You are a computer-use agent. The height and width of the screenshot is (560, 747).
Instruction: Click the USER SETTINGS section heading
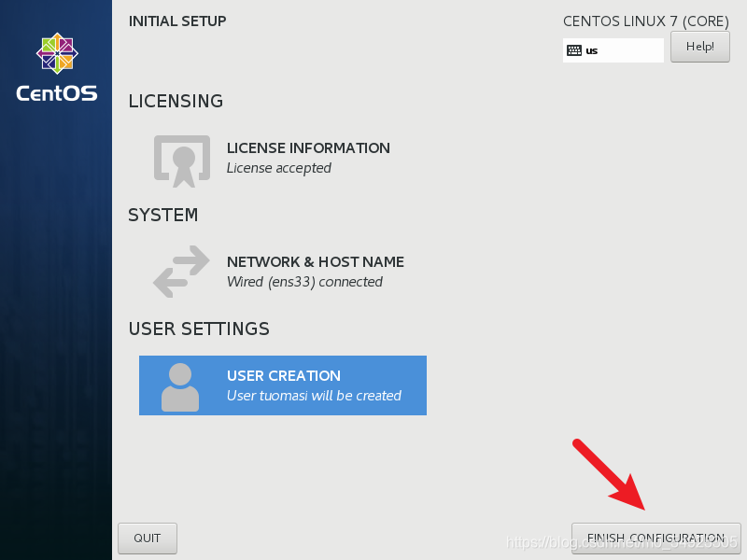click(199, 329)
